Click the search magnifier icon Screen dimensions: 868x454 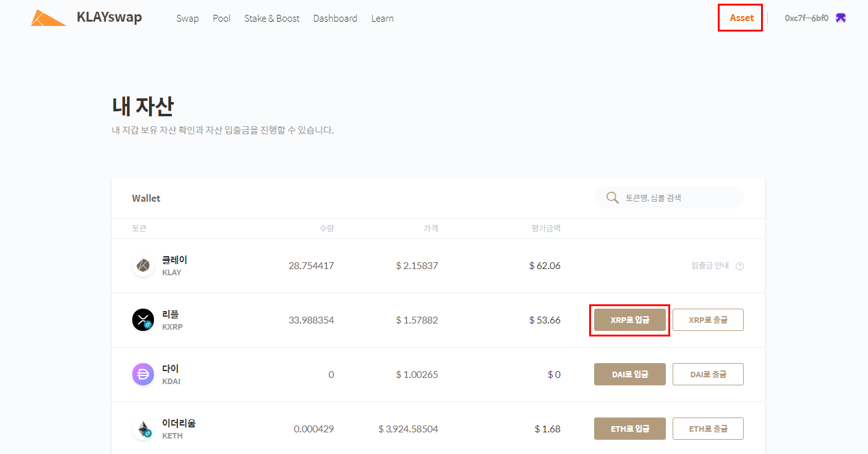click(613, 198)
